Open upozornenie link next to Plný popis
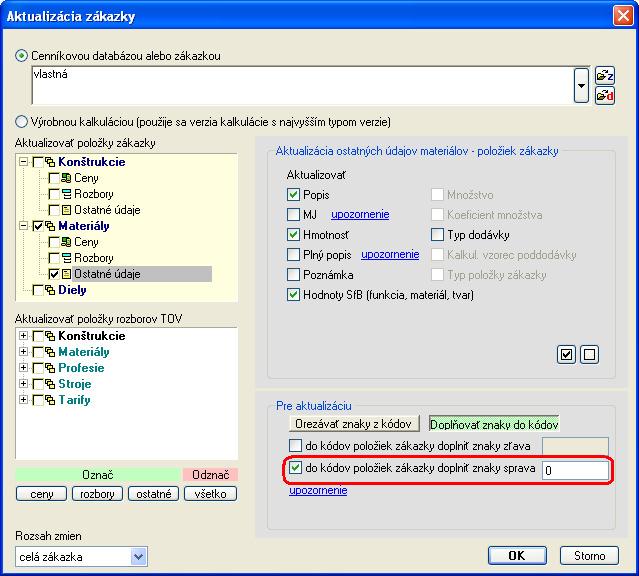Screen dimensions: 639x576 (x=390, y=254)
